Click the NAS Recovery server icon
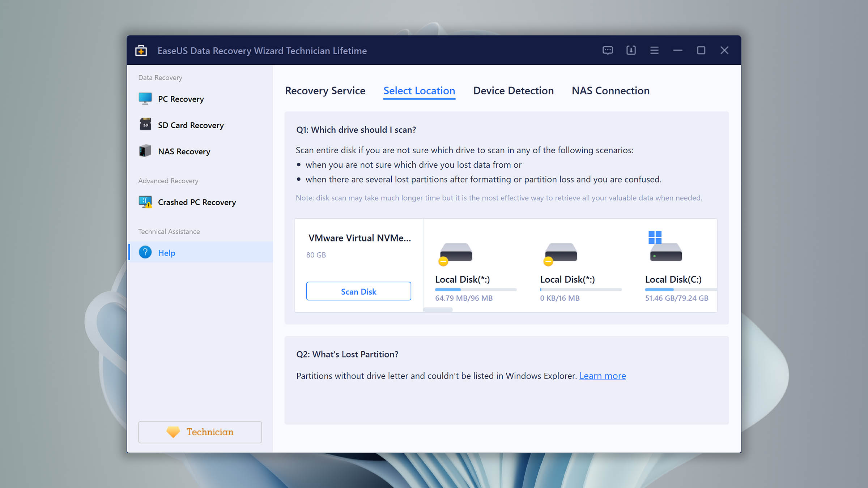Viewport: 868px width, 488px height. click(145, 151)
